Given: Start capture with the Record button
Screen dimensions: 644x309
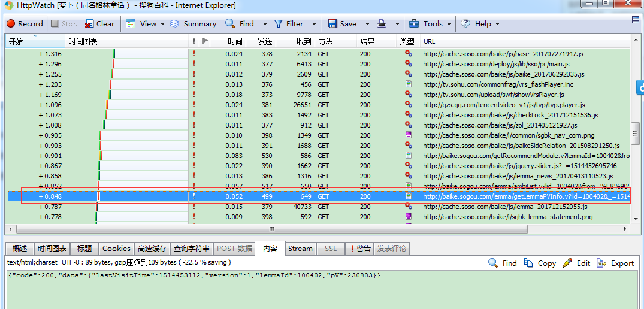Looking at the screenshot, I should click(x=25, y=24).
